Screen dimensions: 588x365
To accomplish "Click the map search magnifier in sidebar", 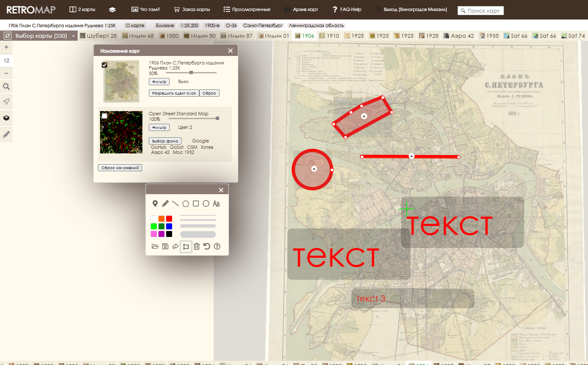I will [x=6, y=87].
